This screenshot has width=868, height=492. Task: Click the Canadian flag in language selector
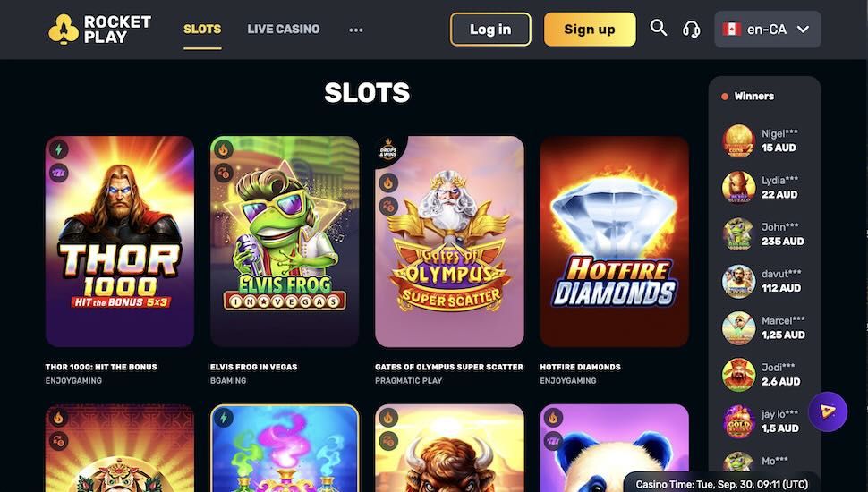[732, 30]
